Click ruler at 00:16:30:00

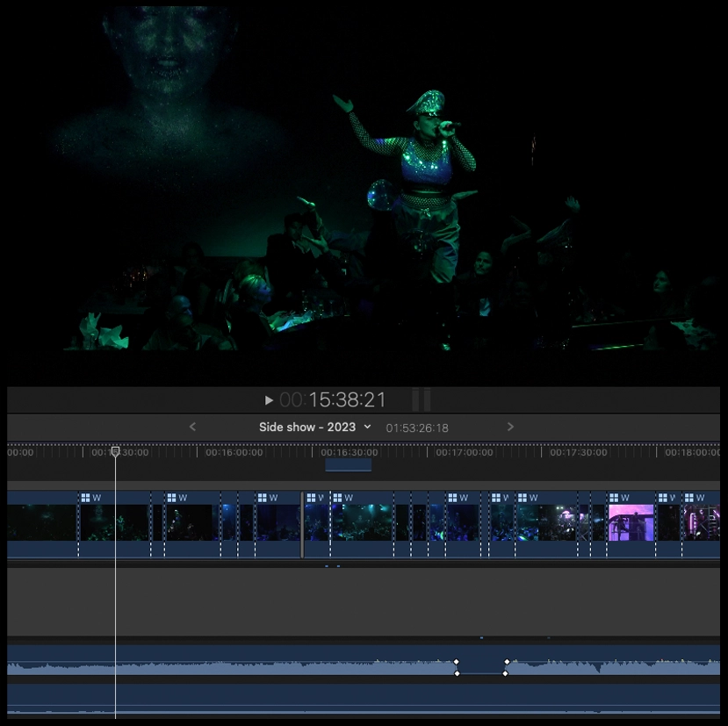[x=350, y=452]
